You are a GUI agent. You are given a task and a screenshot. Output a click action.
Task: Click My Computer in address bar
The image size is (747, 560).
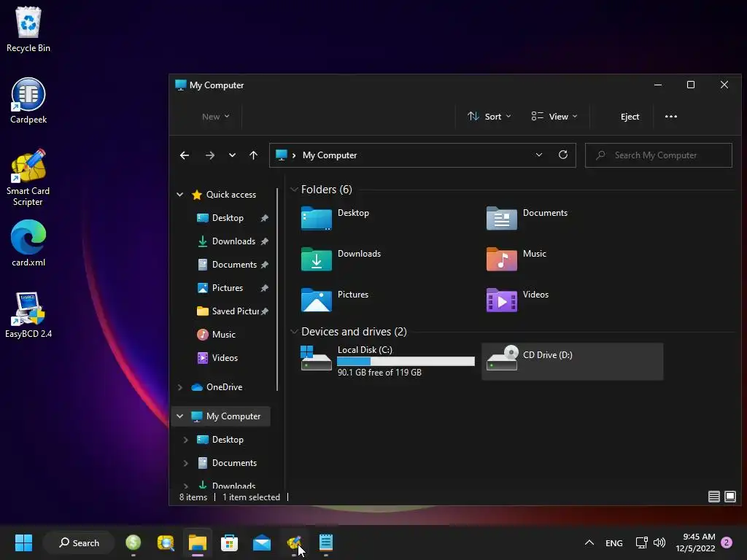(x=330, y=155)
